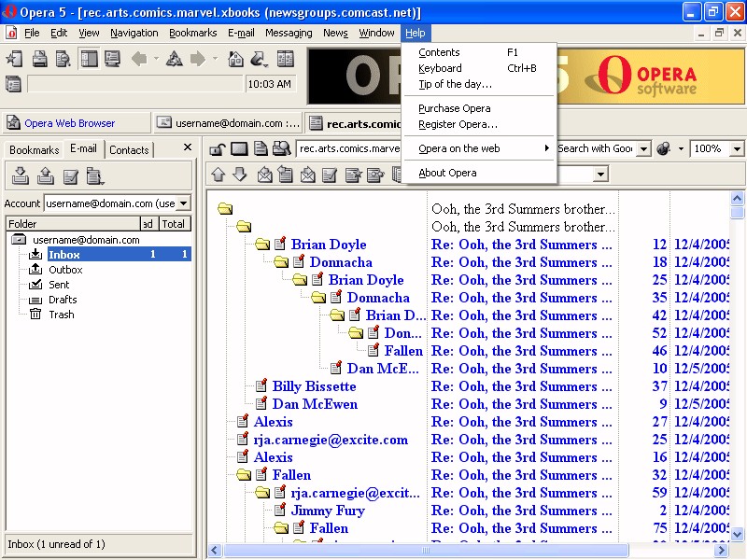The width and height of the screenshot is (747, 560).
Task: Close the side panel with its X button
Action: coord(188,147)
